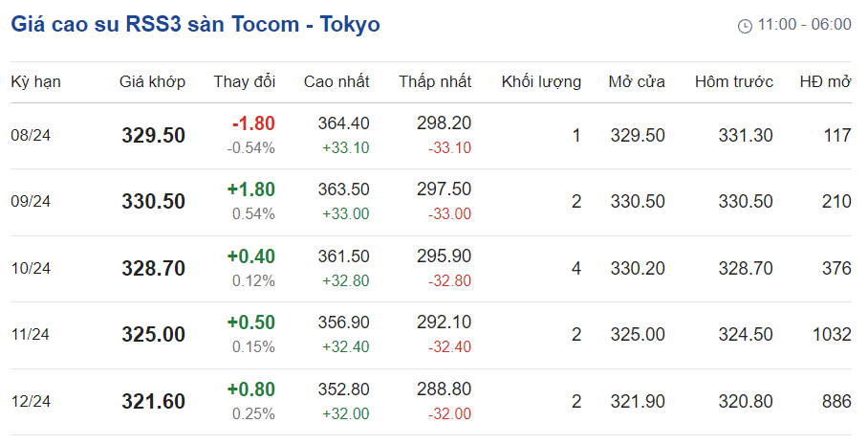Select the Hôm trước column header
The width and height of the screenshot is (868, 445).
(x=734, y=82)
